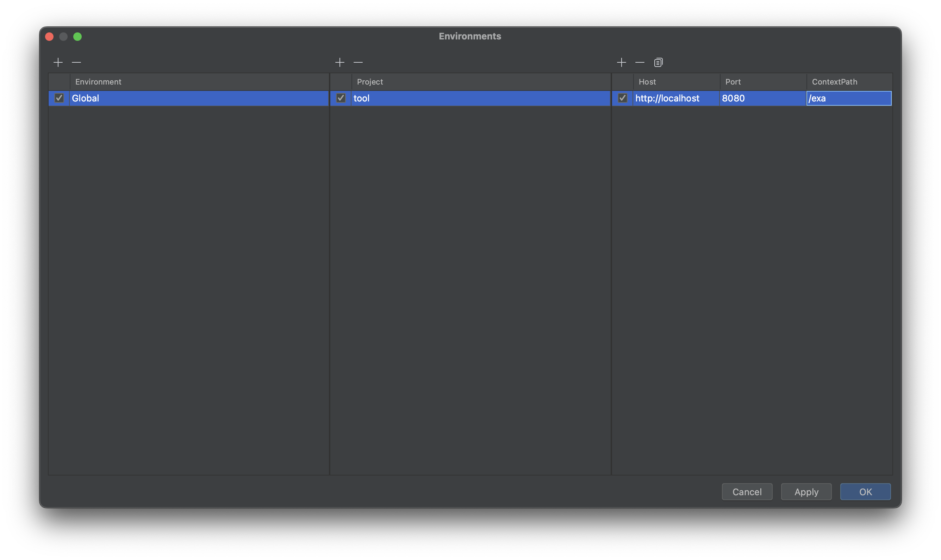Toggle the checkbox for the http://localhost host

[622, 98]
